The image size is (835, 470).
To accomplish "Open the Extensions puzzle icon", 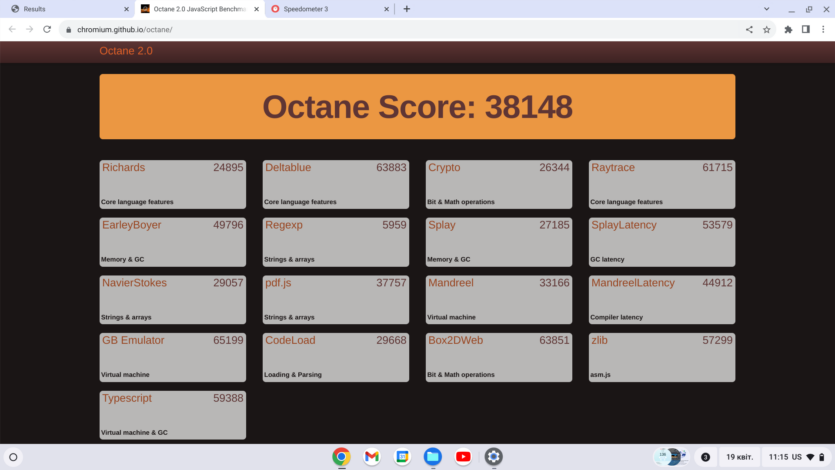I will pyautogui.click(x=788, y=29).
